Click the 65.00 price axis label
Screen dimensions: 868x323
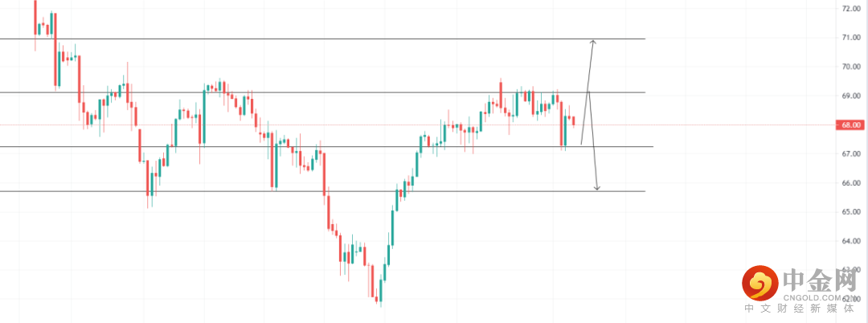[x=850, y=212]
